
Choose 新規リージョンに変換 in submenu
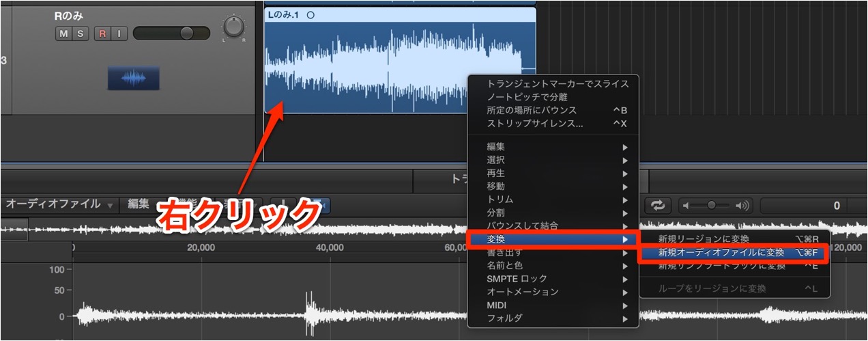pos(735,239)
